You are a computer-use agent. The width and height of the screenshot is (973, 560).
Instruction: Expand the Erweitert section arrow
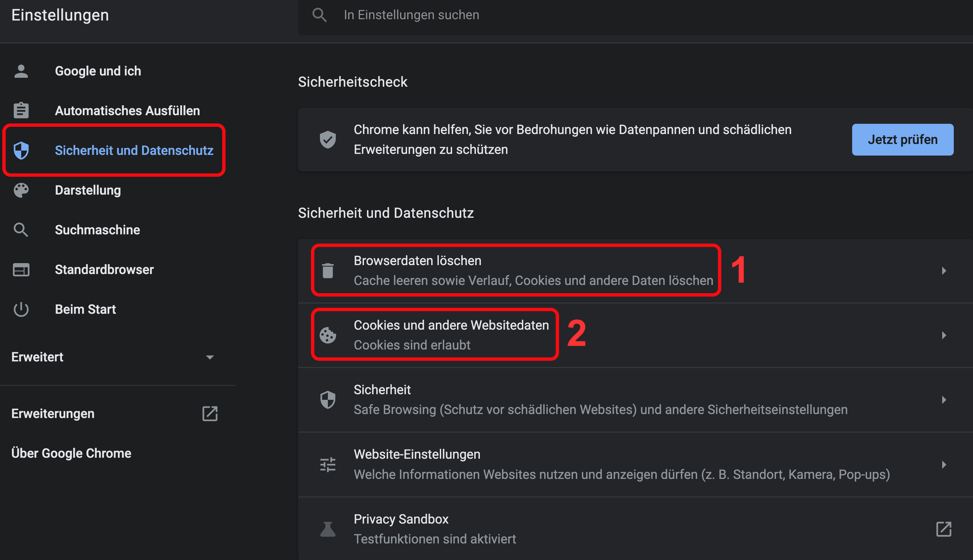click(x=210, y=357)
